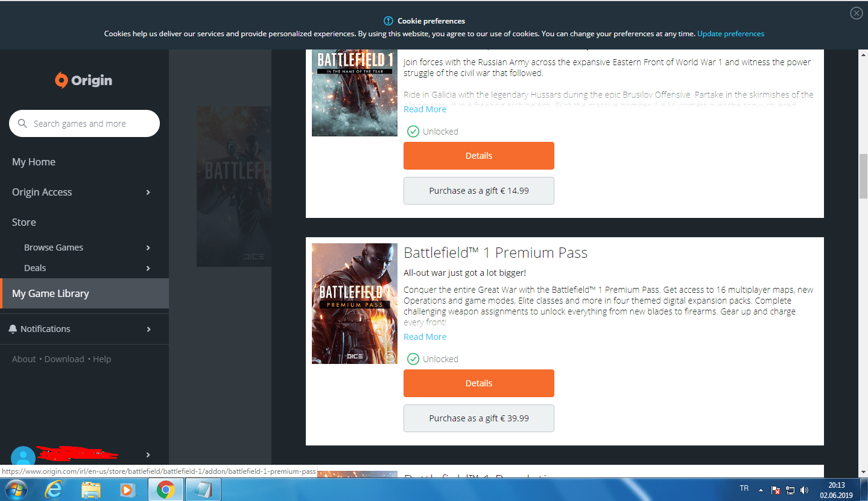
Task: Click Update preferences in the cookie banner
Action: tap(730, 34)
